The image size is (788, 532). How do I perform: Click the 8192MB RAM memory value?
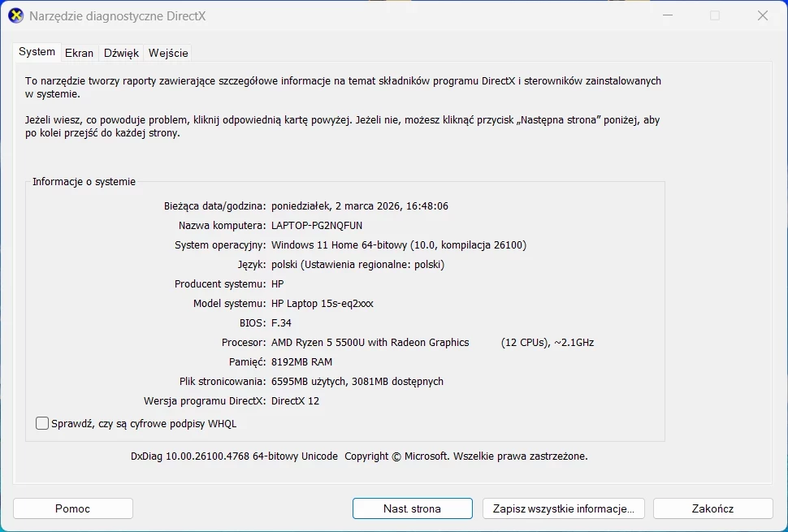click(301, 361)
